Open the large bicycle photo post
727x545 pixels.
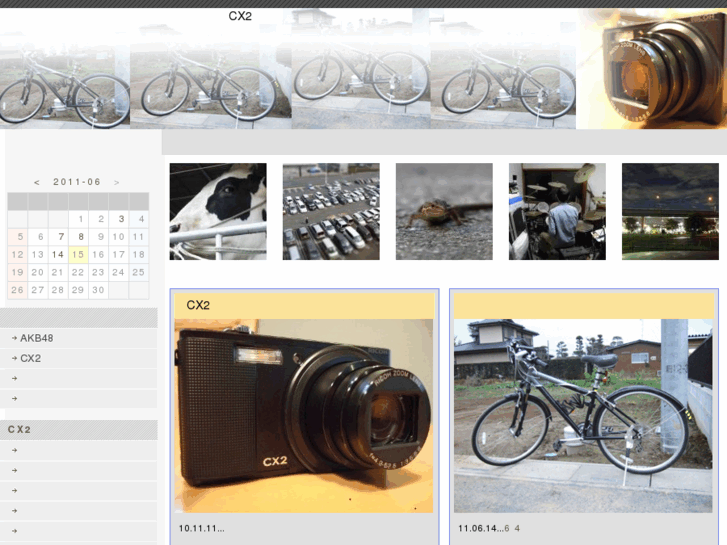coord(583,416)
